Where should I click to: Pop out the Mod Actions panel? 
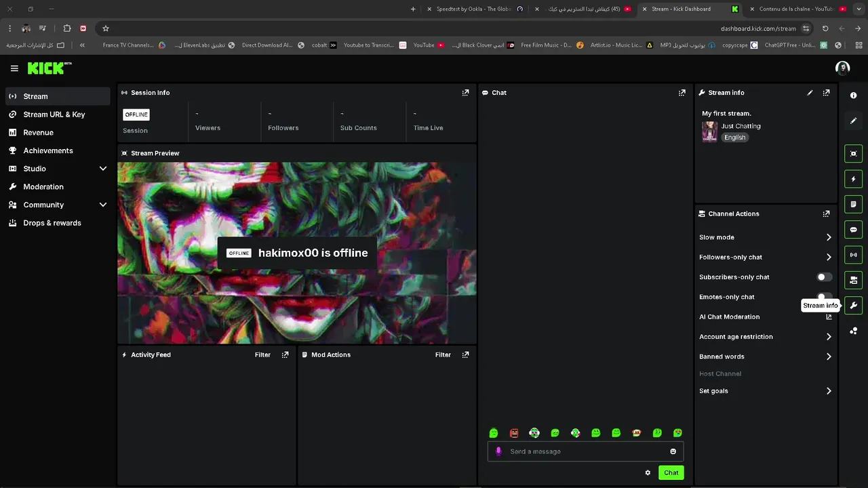tap(465, 354)
